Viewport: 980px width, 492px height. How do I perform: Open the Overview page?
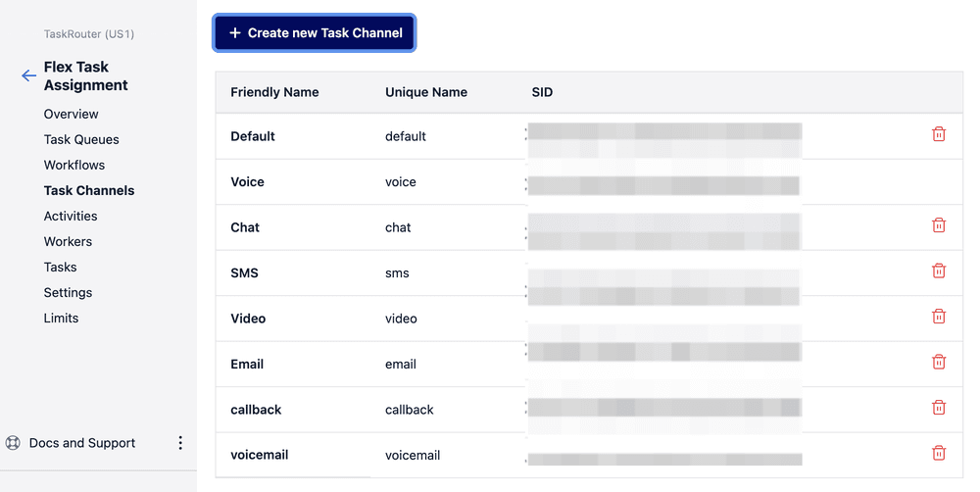pos(71,114)
